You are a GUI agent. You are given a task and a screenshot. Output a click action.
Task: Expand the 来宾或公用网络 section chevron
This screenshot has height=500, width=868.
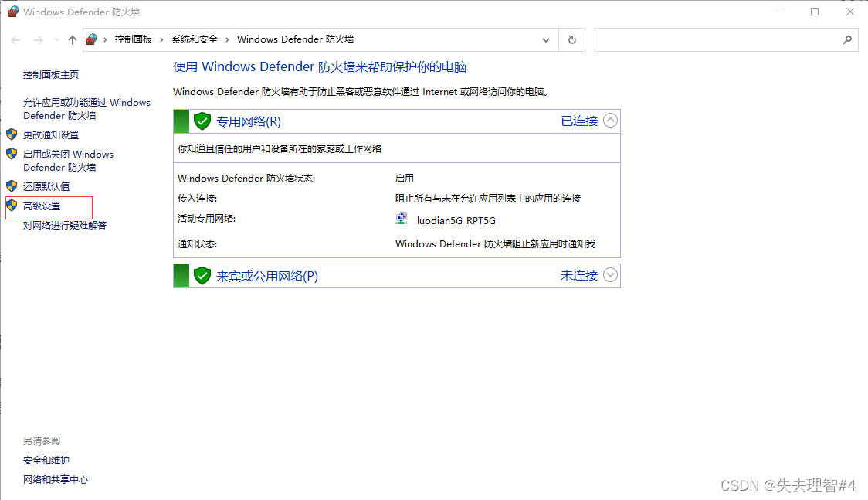tap(610, 275)
